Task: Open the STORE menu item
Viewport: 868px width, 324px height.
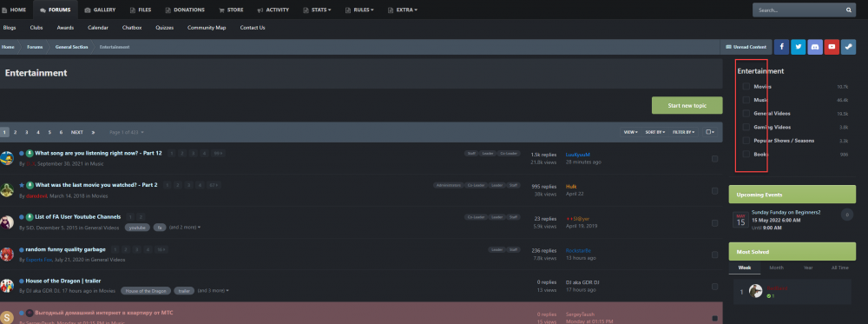Action: (x=231, y=10)
